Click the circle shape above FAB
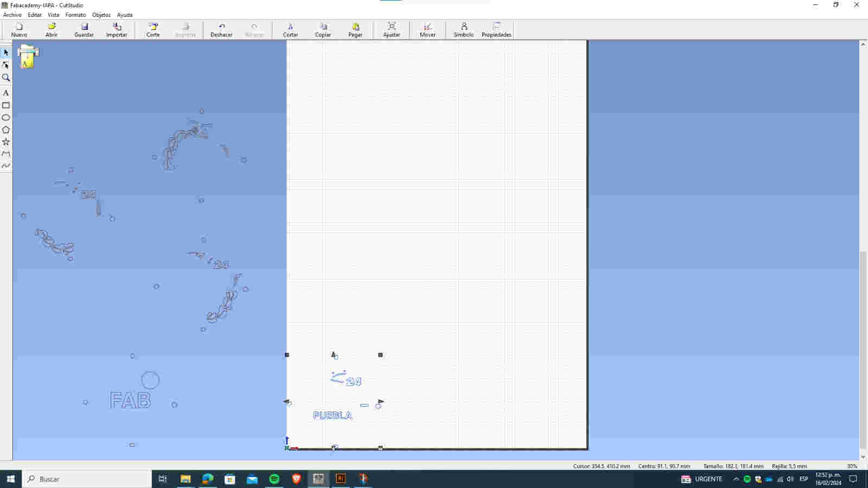This screenshot has height=488, width=868. click(150, 380)
